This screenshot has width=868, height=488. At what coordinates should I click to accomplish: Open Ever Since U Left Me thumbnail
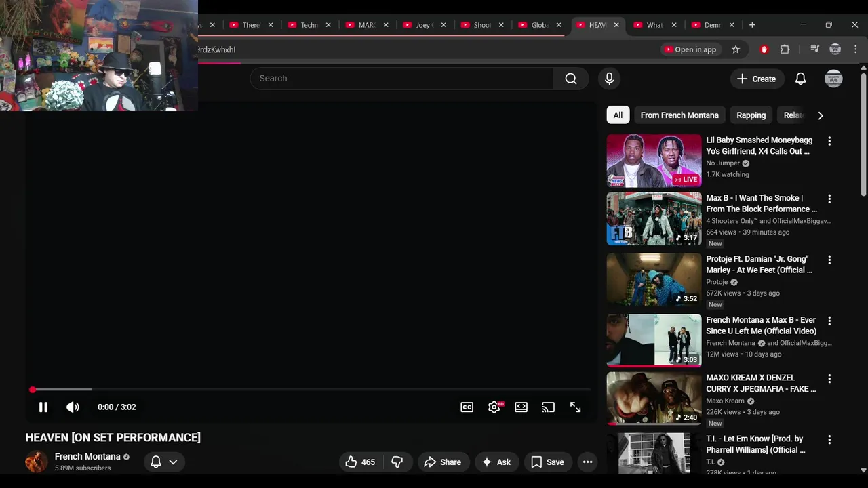654,340
